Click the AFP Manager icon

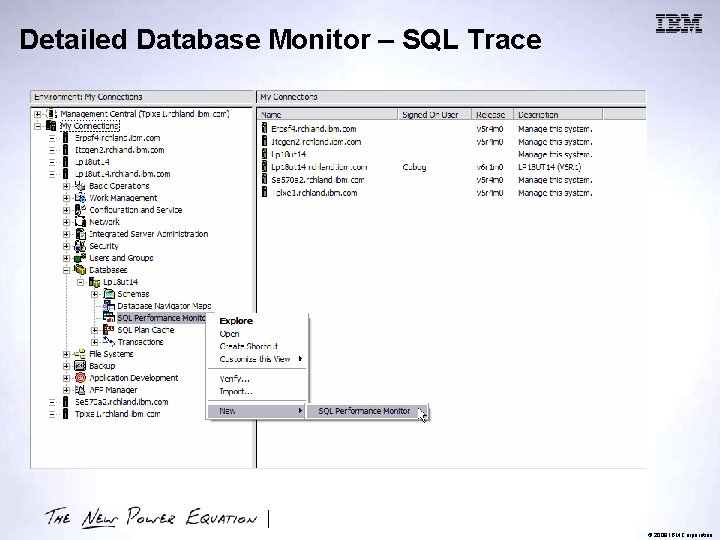(80, 389)
